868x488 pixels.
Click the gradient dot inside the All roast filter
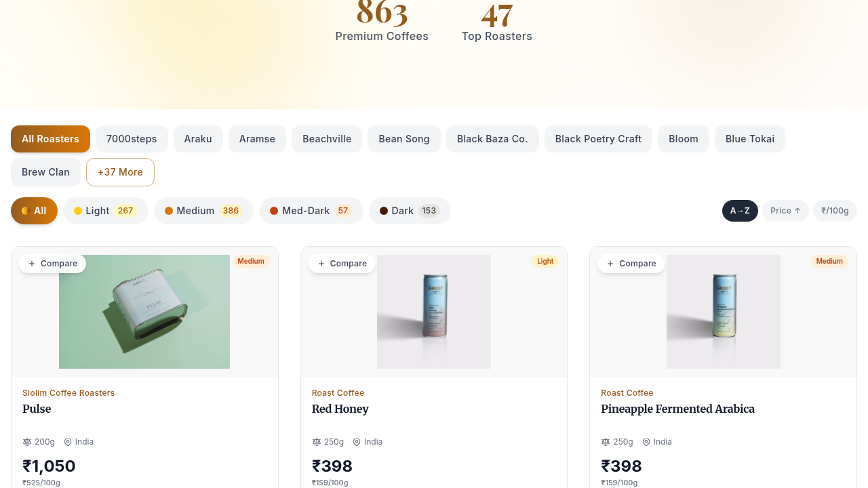point(25,211)
